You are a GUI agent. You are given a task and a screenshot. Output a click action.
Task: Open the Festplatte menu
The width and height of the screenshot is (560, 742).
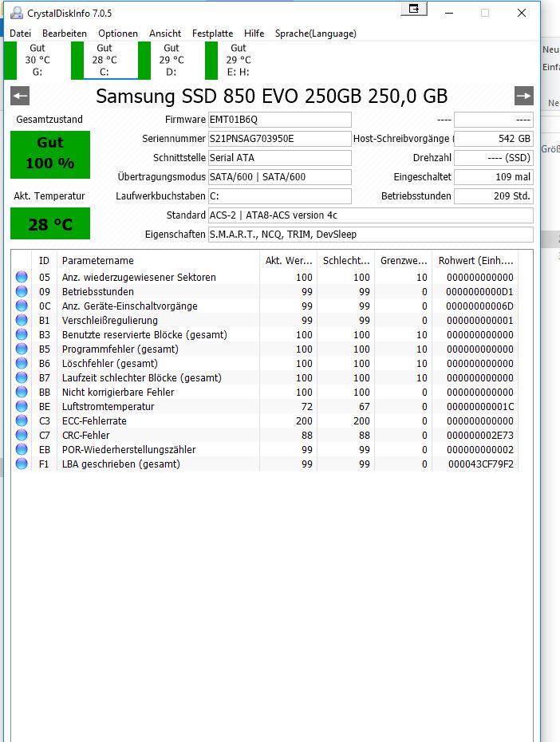[x=212, y=34]
